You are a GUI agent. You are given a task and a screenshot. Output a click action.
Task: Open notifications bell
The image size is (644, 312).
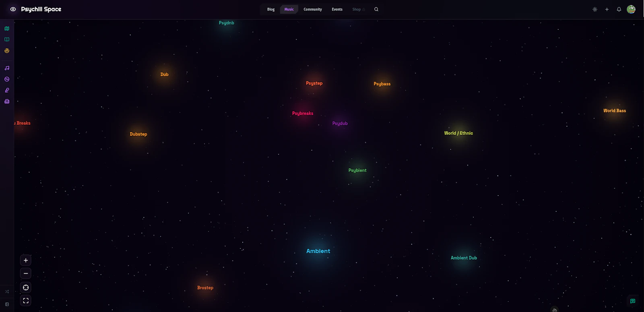pyautogui.click(x=619, y=9)
